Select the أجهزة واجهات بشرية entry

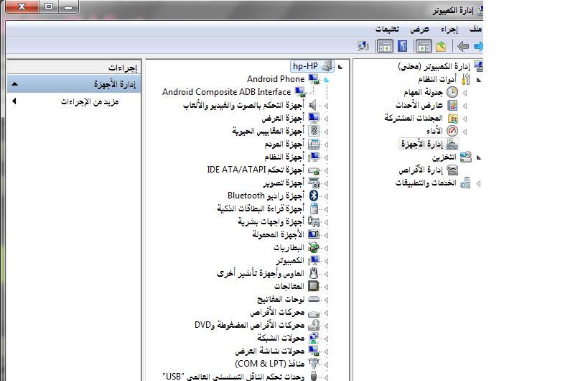click(x=271, y=222)
